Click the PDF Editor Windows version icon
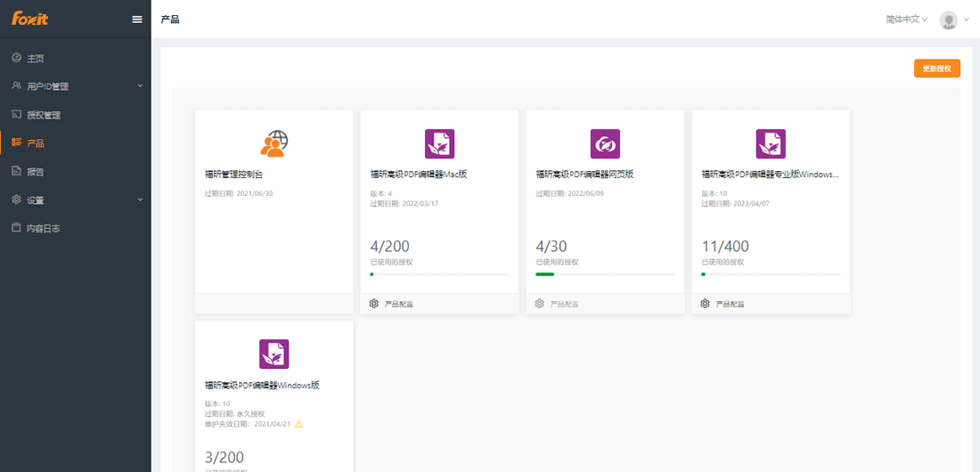The width and height of the screenshot is (980, 472). pos(274,354)
